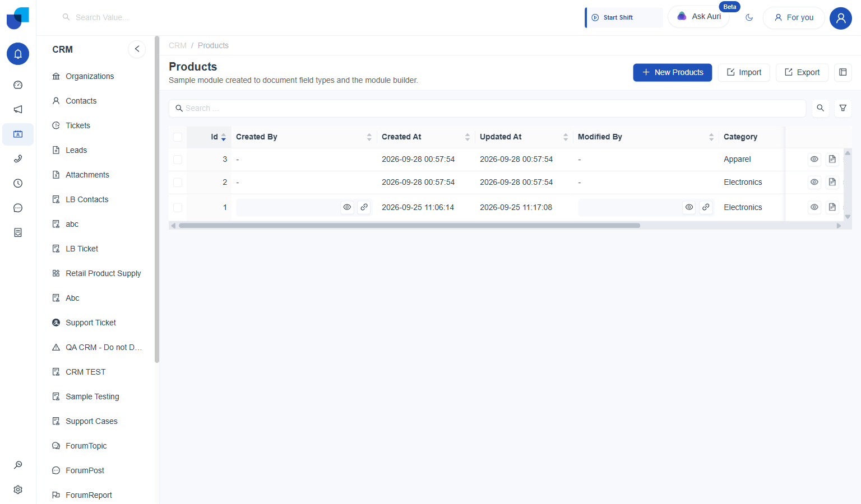This screenshot has width=861, height=504.
Task: Open the notifications bell icon
Action: (18, 54)
